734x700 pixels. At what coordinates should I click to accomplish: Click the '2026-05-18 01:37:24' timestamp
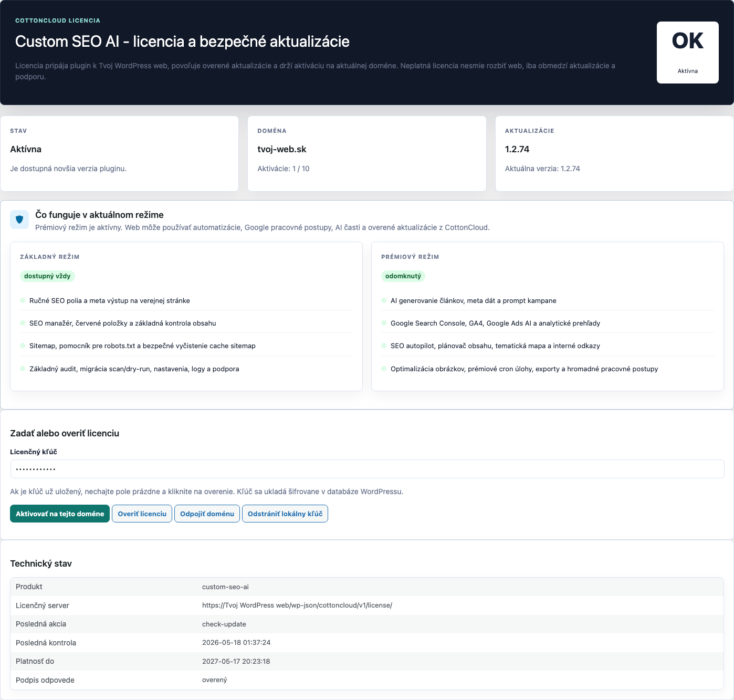236,643
